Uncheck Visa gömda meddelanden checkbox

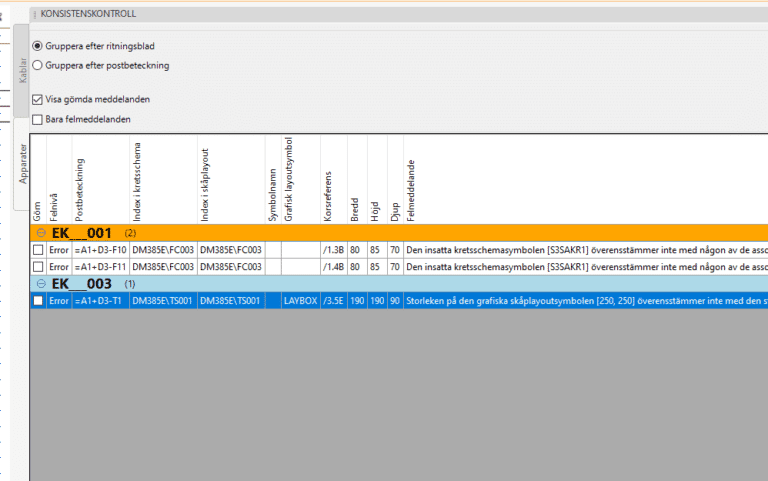click(x=38, y=100)
